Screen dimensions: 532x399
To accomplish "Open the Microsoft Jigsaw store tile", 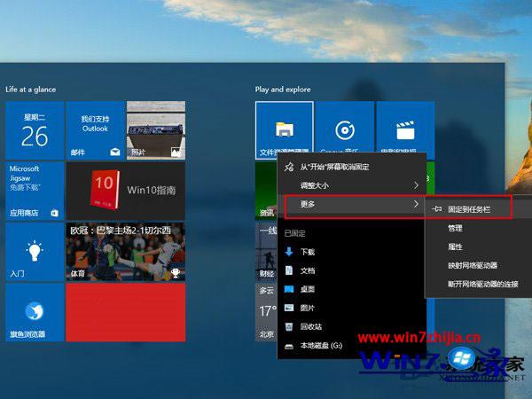I will tap(35, 191).
